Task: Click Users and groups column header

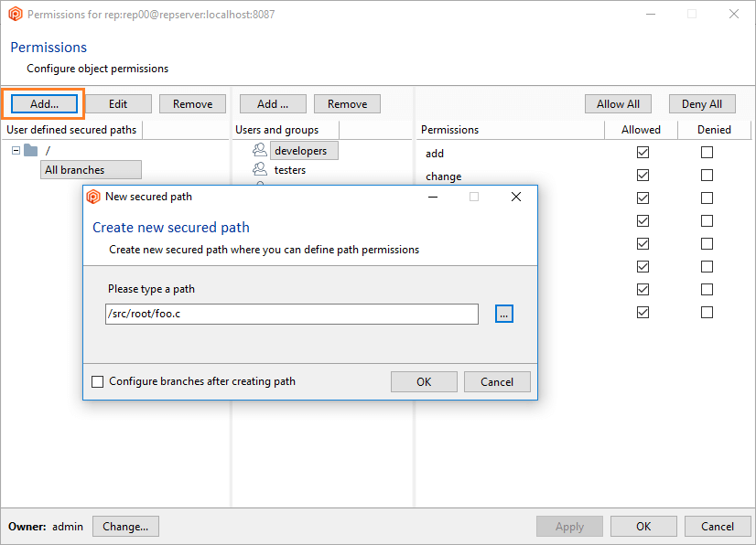Action: click(286, 130)
